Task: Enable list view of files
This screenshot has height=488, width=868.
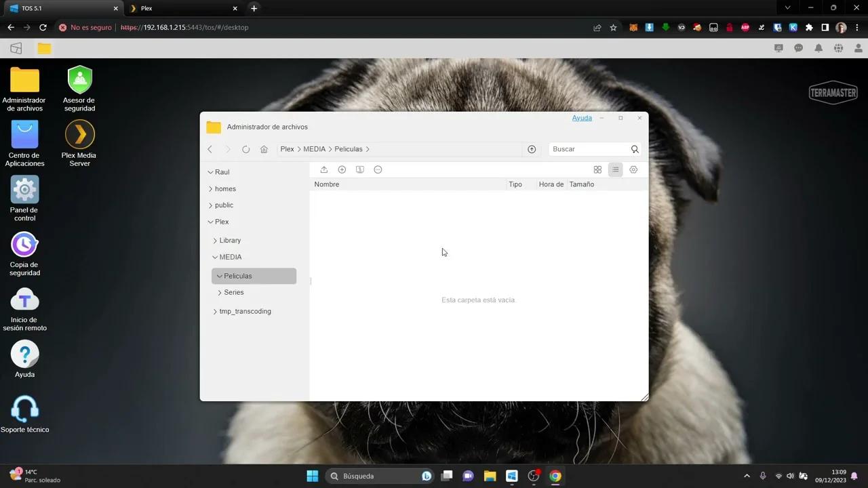Action: [615, 169]
